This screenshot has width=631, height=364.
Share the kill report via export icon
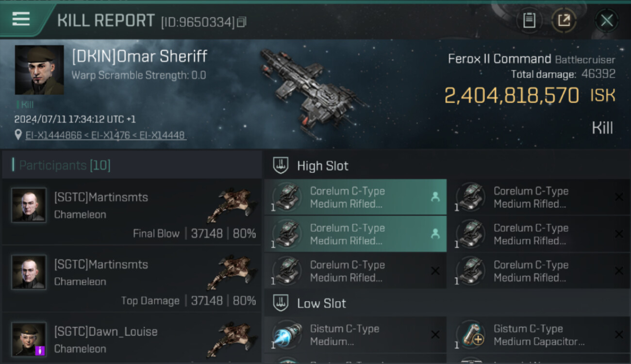[x=564, y=20]
